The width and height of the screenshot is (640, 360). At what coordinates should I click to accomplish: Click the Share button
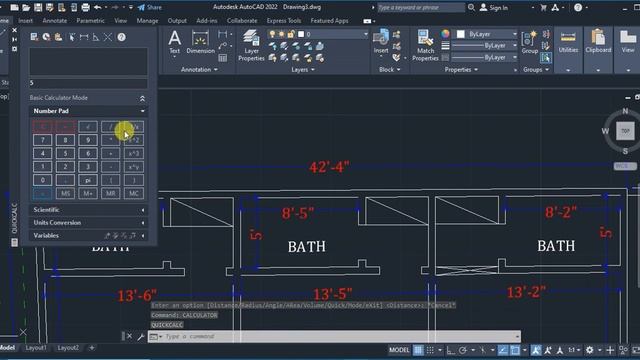click(x=150, y=7)
